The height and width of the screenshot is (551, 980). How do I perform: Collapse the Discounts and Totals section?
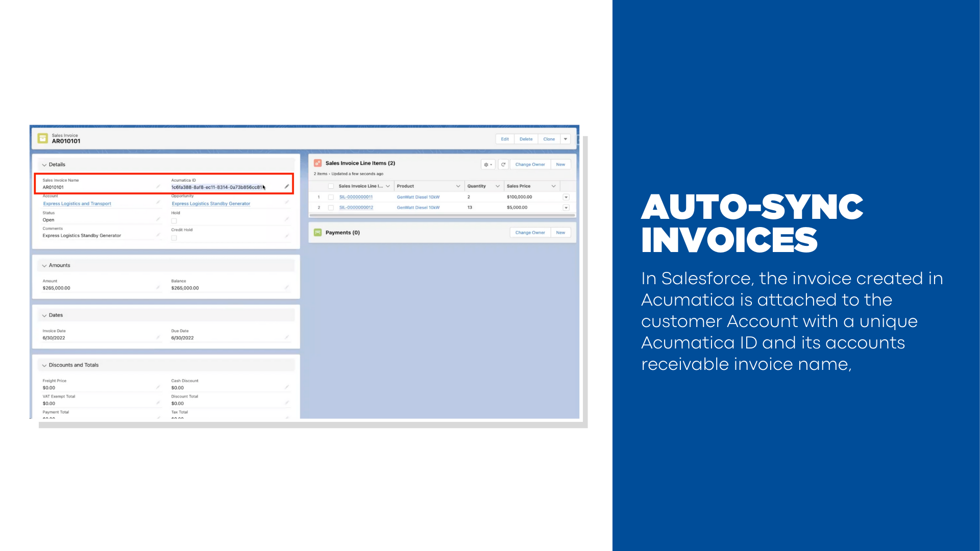(44, 365)
